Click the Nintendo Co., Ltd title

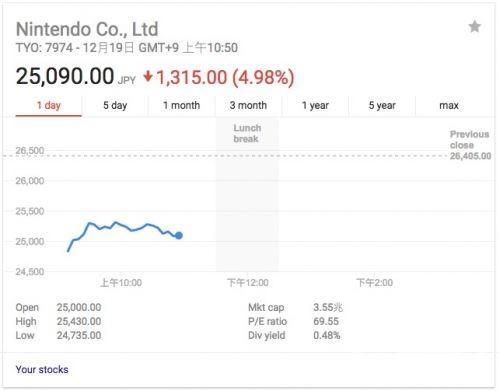(87, 29)
